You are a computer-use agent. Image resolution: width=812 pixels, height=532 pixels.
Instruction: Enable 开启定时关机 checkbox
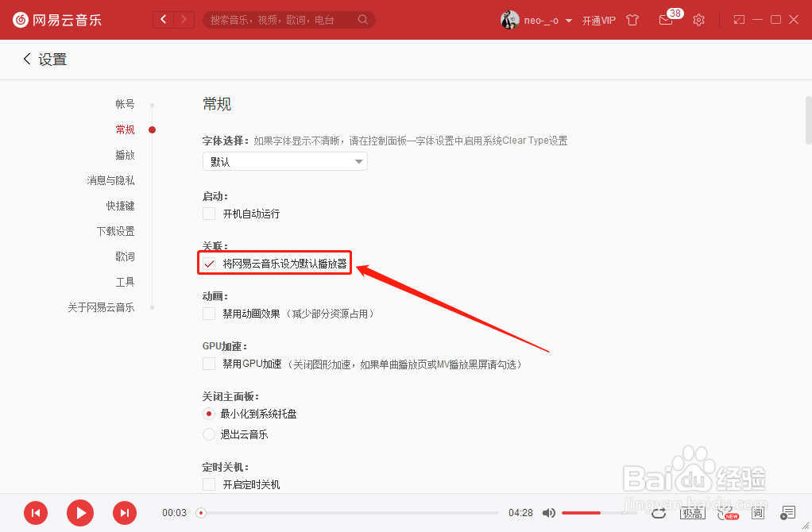click(209, 484)
